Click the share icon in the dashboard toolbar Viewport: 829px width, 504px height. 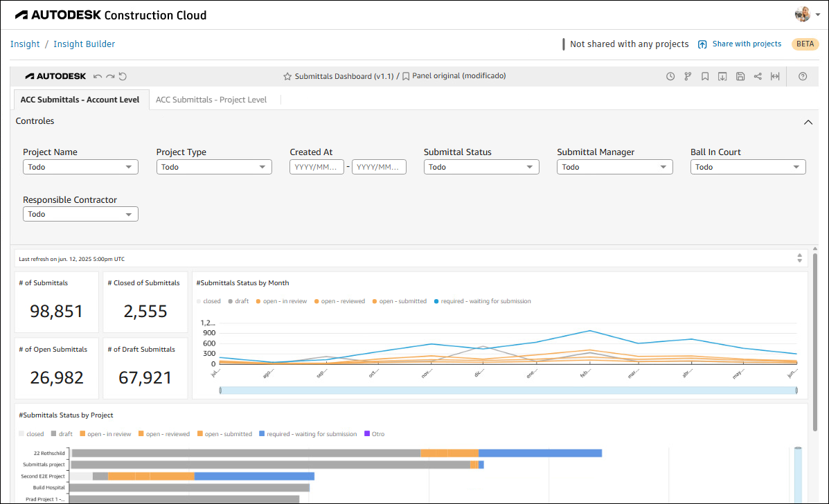[x=758, y=76]
